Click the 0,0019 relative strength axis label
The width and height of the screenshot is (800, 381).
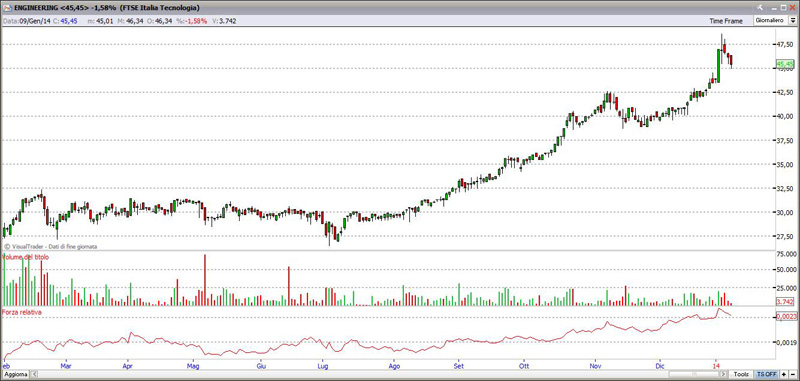(x=786, y=342)
